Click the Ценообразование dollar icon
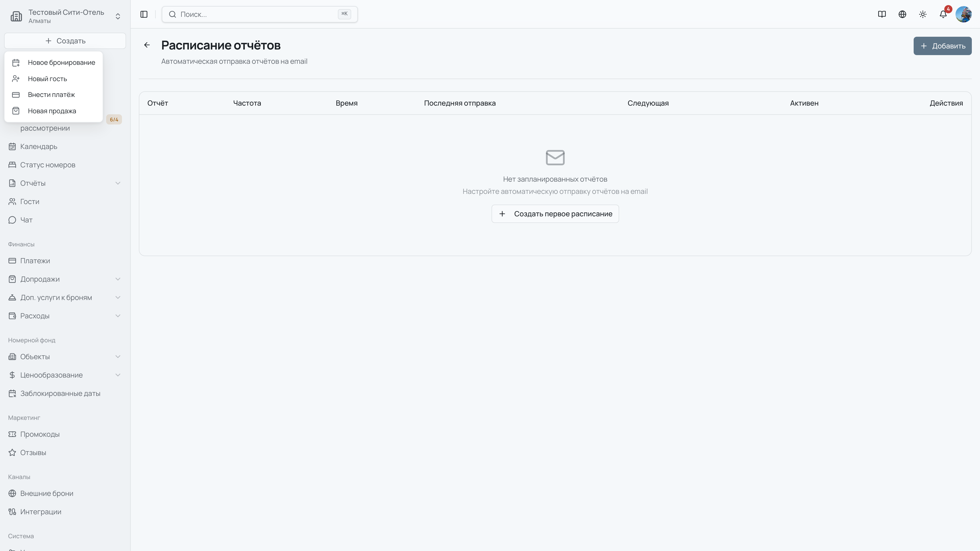 click(x=12, y=375)
